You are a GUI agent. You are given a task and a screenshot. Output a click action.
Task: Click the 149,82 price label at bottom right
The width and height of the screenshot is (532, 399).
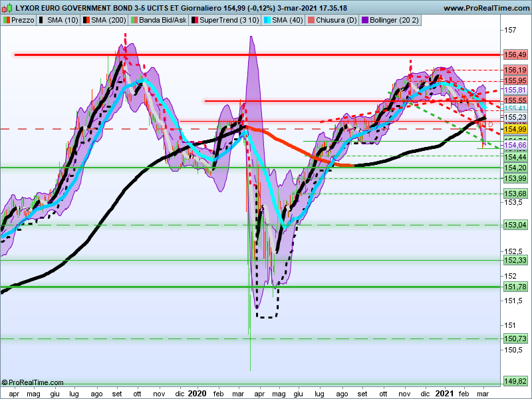point(515,381)
